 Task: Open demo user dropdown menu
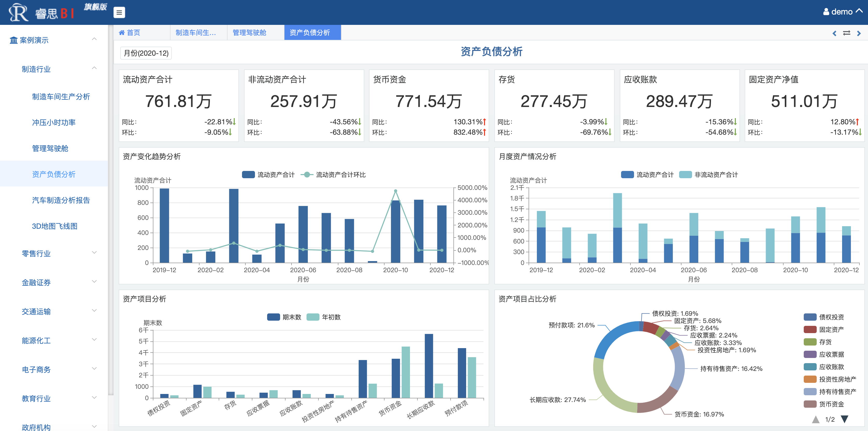842,12
